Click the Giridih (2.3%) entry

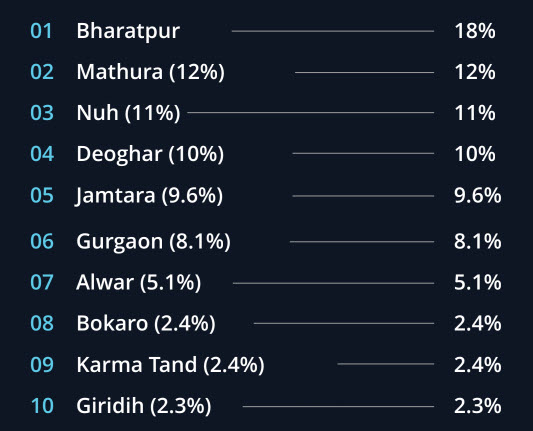(144, 406)
